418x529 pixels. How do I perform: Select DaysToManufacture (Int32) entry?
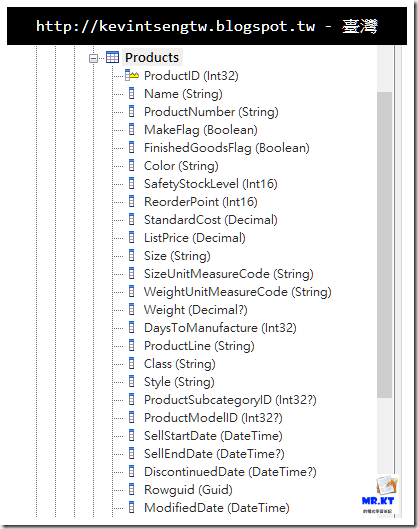[x=220, y=328]
